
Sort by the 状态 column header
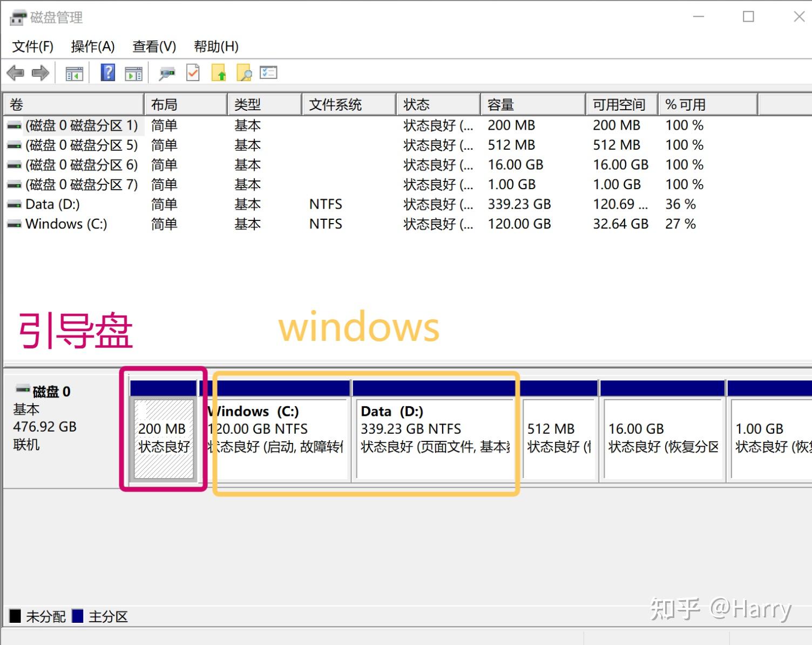pos(438,104)
